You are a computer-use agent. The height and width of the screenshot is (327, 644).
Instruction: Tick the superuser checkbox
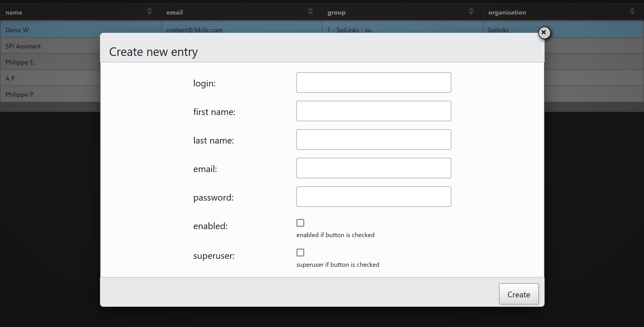click(x=300, y=253)
